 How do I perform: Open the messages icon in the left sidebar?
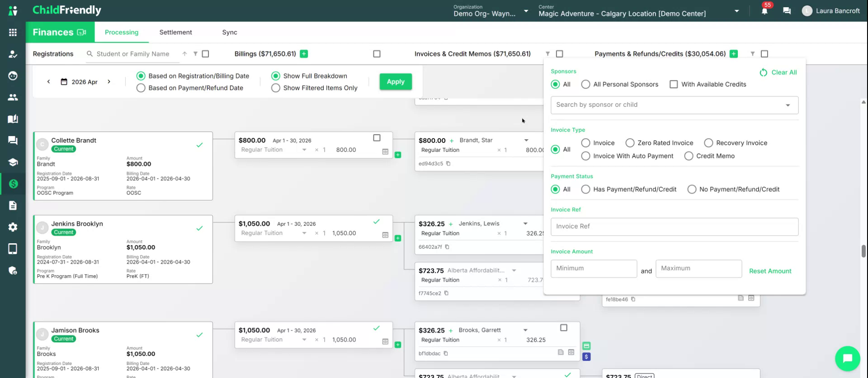tap(13, 141)
